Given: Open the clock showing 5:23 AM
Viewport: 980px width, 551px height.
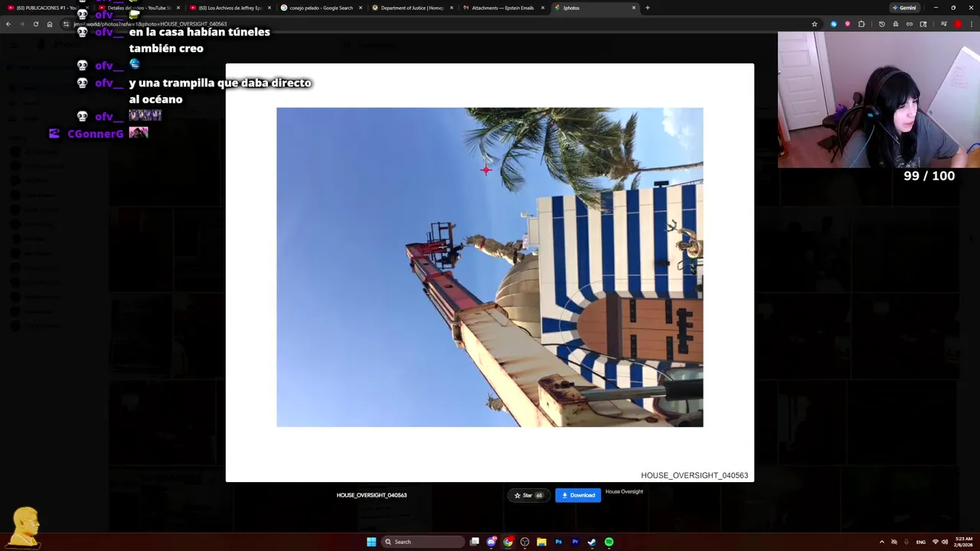Looking at the screenshot, I should point(964,542).
